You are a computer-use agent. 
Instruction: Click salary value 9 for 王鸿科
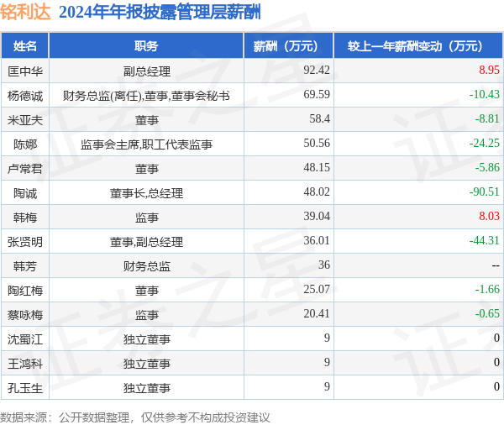click(x=327, y=362)
